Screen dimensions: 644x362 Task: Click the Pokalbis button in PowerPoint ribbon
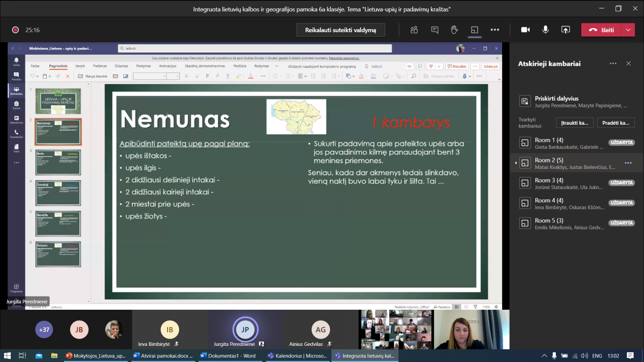pos(457,66)
